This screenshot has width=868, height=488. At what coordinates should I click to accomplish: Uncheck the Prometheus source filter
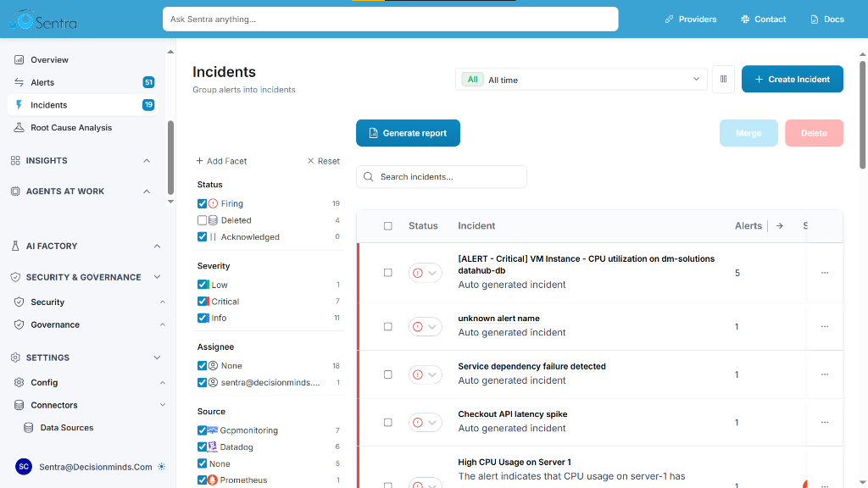tap(202, 480)
